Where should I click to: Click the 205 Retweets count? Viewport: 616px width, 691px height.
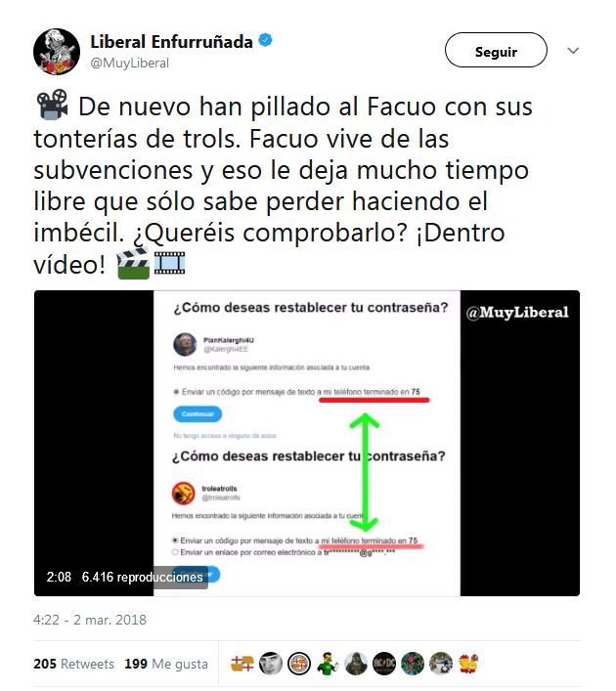coord(73,664)
